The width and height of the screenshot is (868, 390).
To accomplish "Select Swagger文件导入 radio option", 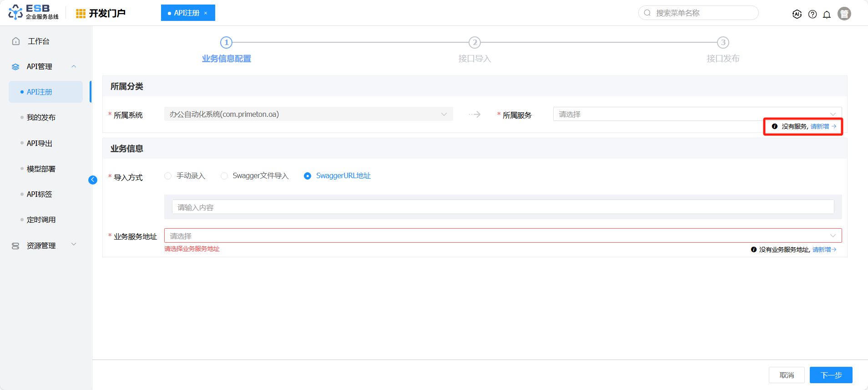I will coord(224,176).
